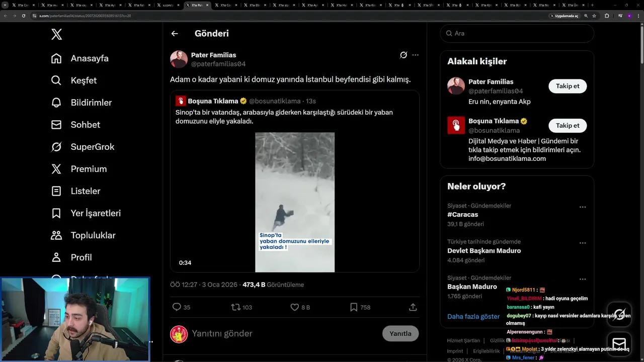Open browser tab search dropdown arrow

pos(5,5)
